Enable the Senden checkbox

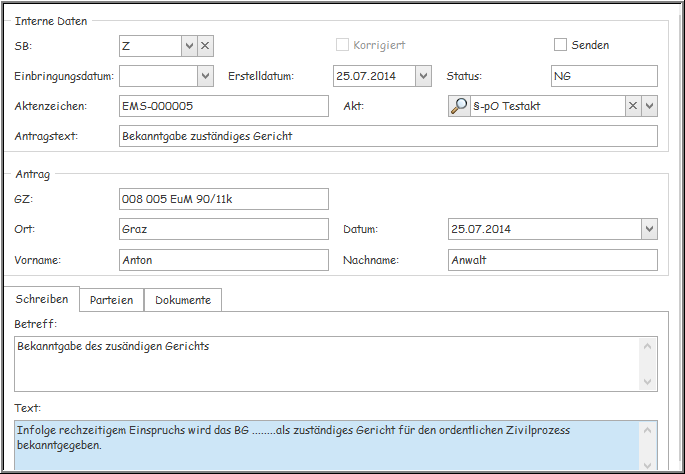coord(561,45)
